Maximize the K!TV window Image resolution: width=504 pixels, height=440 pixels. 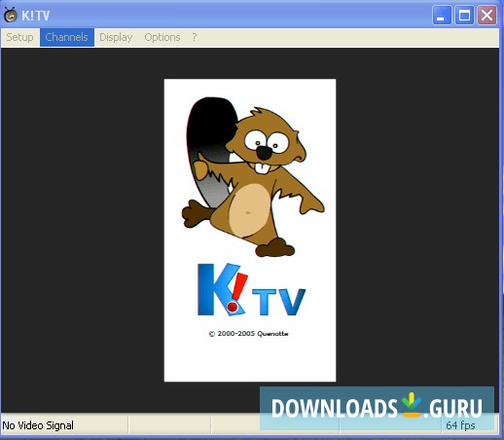pos(464,15)
